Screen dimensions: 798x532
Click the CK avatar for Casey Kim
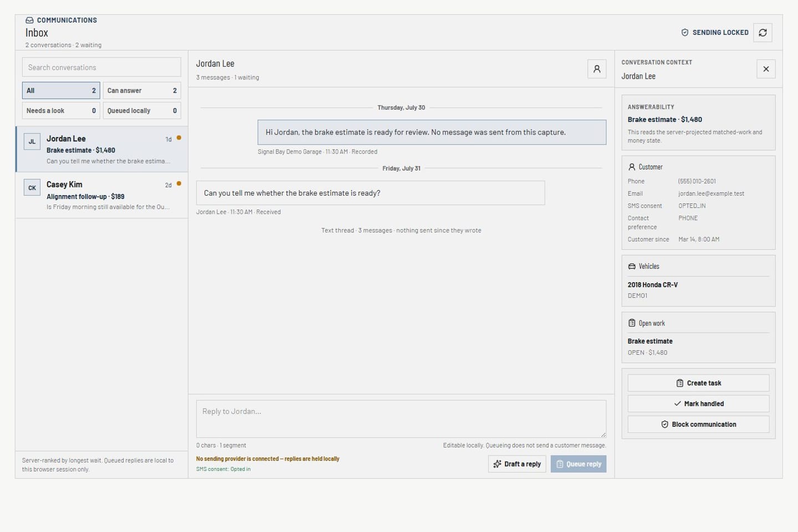(32, 188)
